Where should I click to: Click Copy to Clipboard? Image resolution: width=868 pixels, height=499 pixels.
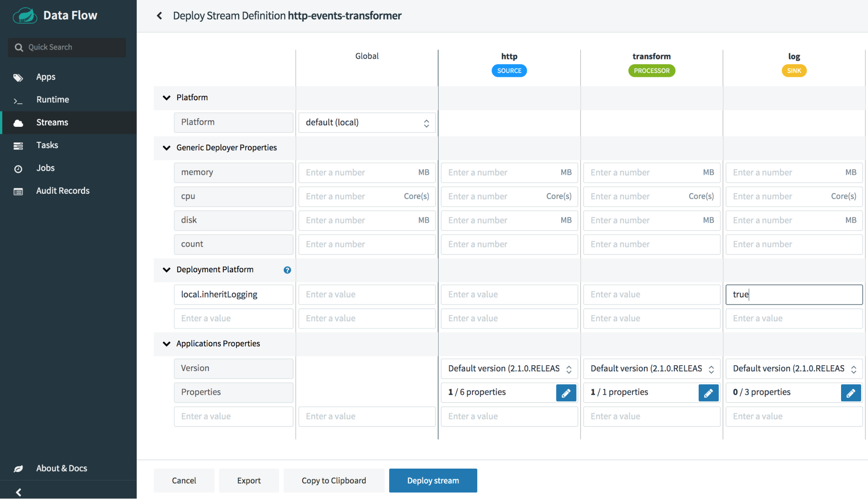[x=333, y=480]
